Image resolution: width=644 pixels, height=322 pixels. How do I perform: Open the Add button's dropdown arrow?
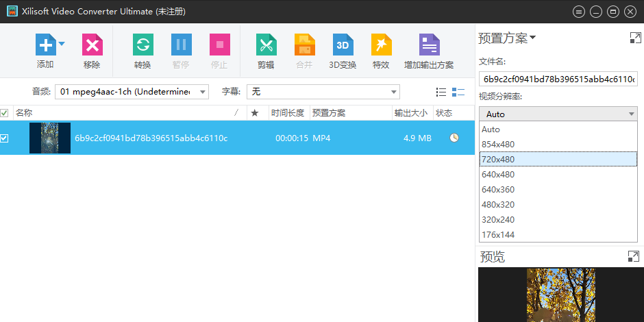(x=62, y=44)
